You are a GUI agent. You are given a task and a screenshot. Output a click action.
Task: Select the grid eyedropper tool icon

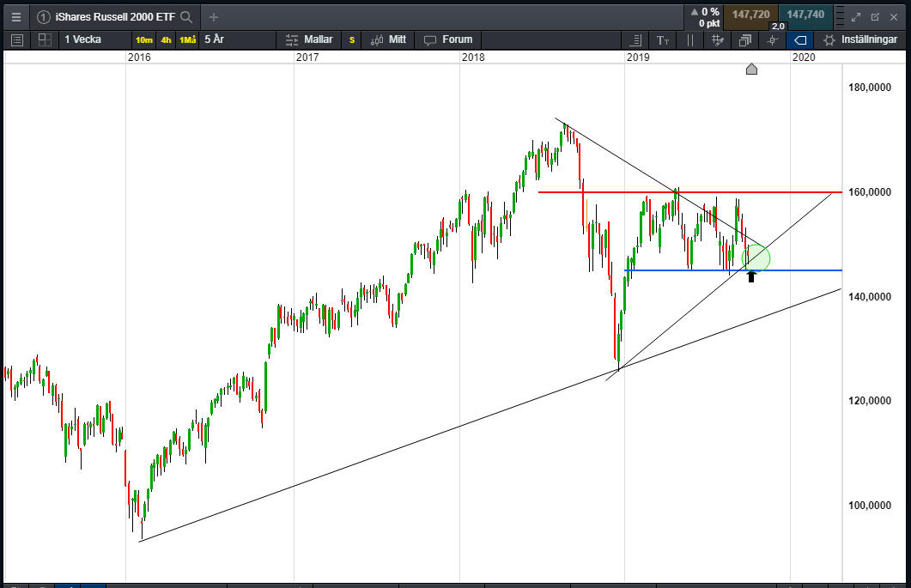click(718, 39)
